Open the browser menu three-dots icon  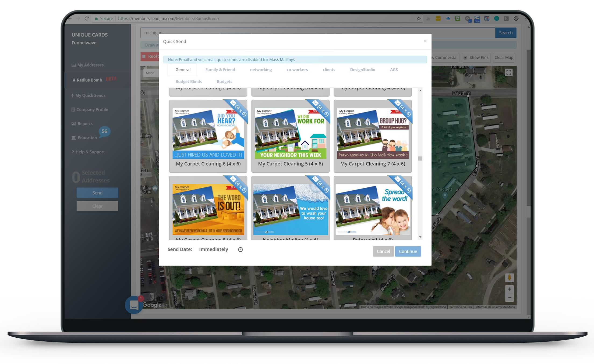coord(526,19)
